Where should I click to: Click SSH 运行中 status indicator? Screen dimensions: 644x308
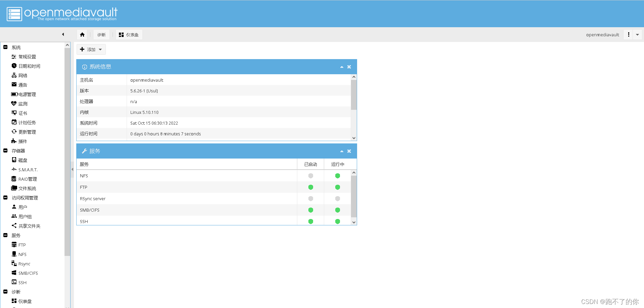click(x=338, y=221)
